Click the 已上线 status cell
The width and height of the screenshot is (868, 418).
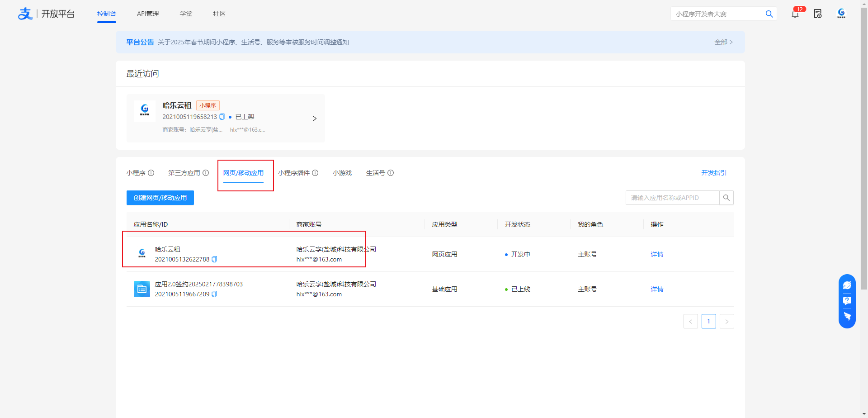(x=518, y=289)
